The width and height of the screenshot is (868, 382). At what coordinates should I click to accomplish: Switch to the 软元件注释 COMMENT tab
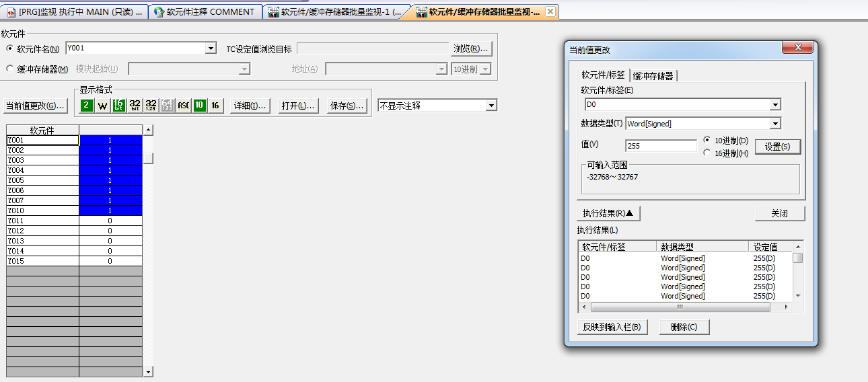pos(205,12)
